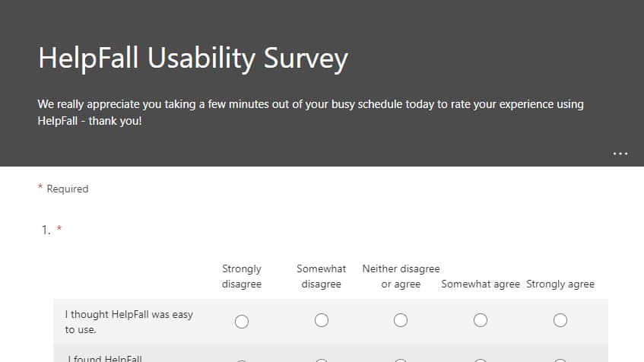Click the Strongly agree column header
The height and width of the screenshot is (362, 644).
[560, 284]
